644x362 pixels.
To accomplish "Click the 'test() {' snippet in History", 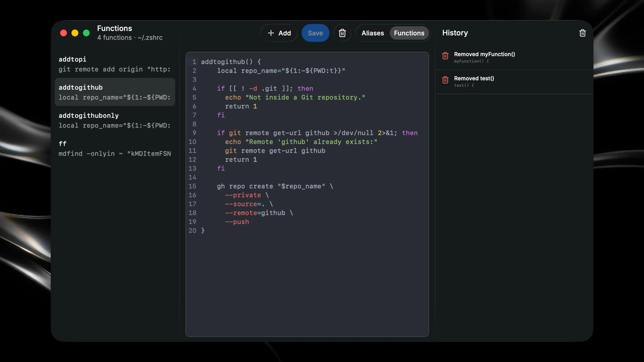I will (x=464, y=85).
